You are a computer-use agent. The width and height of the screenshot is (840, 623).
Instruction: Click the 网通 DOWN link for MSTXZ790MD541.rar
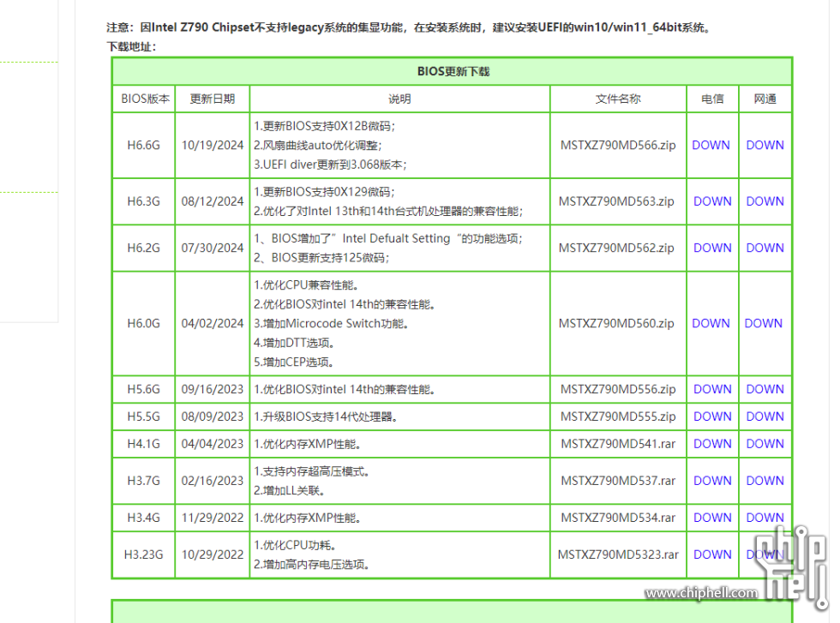pyautogui.click(x=765, y=444)
